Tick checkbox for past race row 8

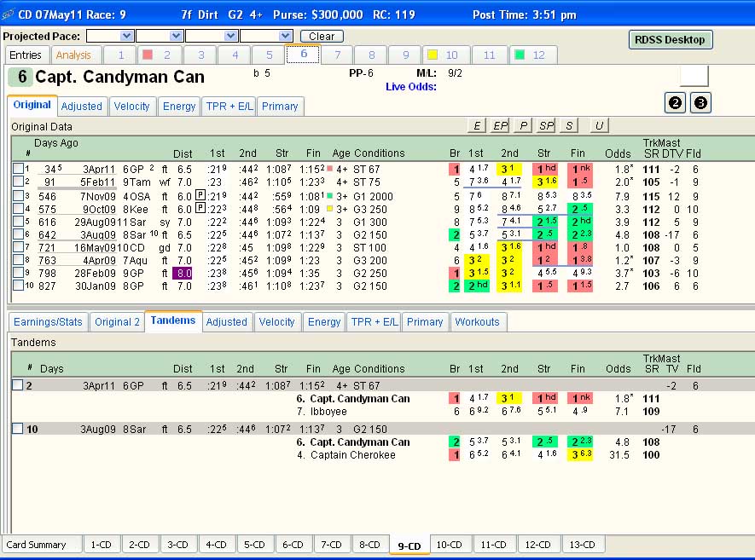point(18,259)
